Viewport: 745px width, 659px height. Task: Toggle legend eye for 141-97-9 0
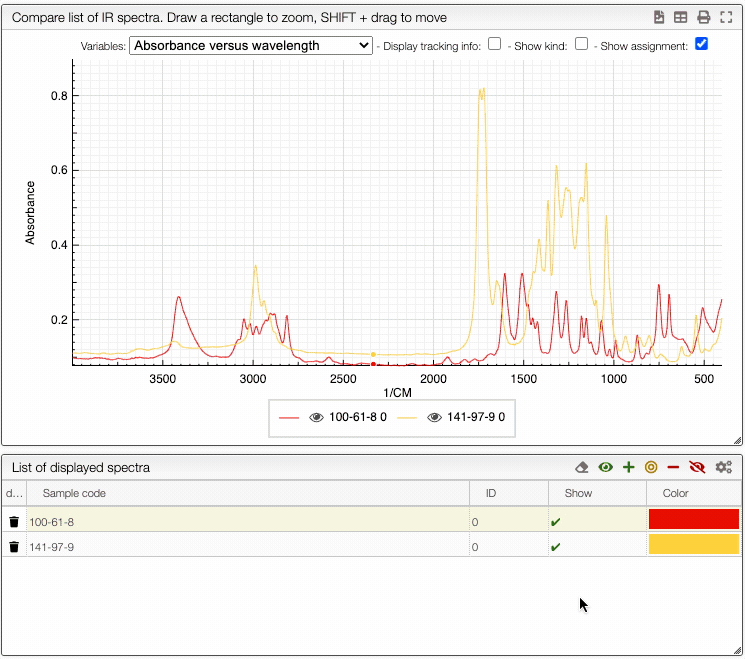(434, 417)
